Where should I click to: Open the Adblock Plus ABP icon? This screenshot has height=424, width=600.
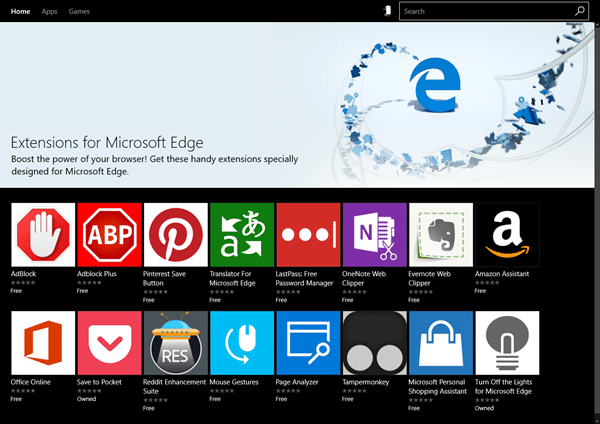[x=109, y=235]
